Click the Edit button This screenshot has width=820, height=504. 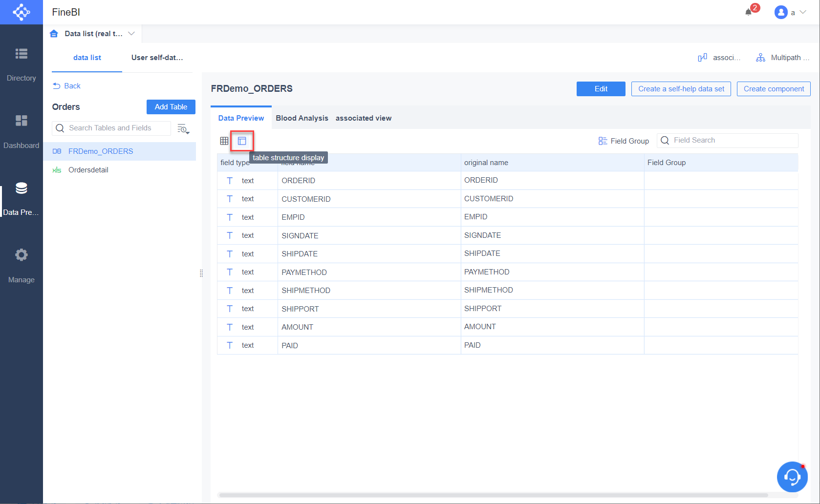pyautogui.click(x=601, y=89)
